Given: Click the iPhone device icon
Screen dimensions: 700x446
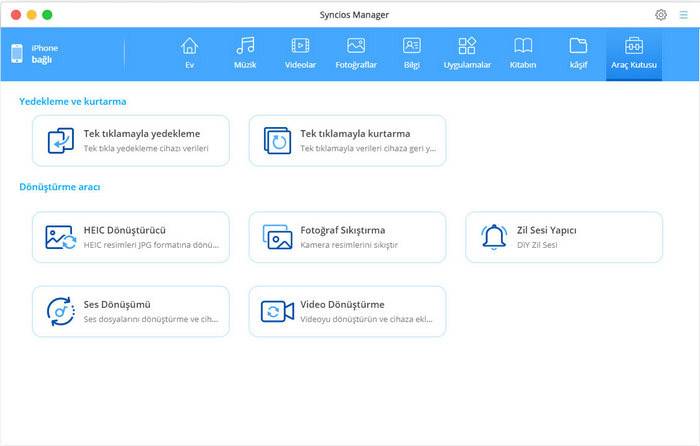Looking at the screenshot, I should point(17,54).
